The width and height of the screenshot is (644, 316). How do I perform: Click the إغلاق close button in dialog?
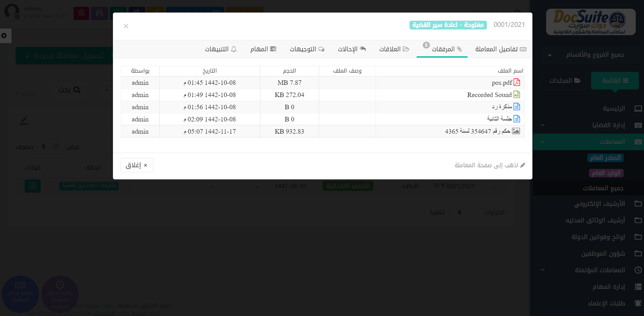tap(136, 165)
